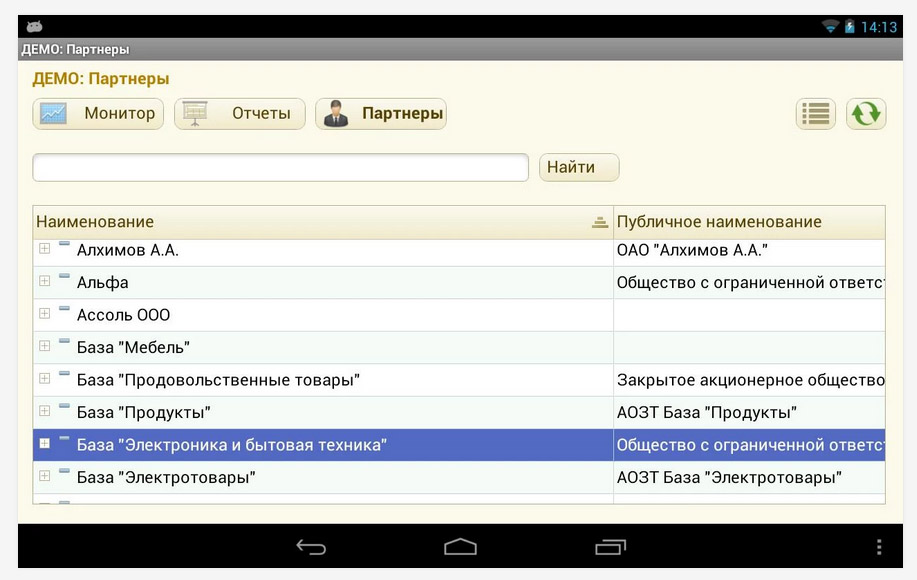Select База "Продовольственные товары" name
The image size is (917, 580).
[218, 380]
